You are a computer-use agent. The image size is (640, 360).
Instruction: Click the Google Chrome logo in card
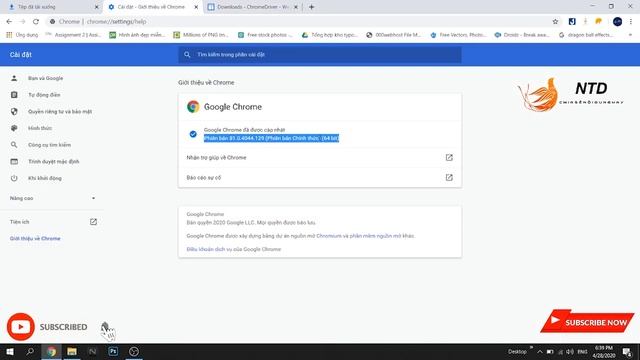193,107
